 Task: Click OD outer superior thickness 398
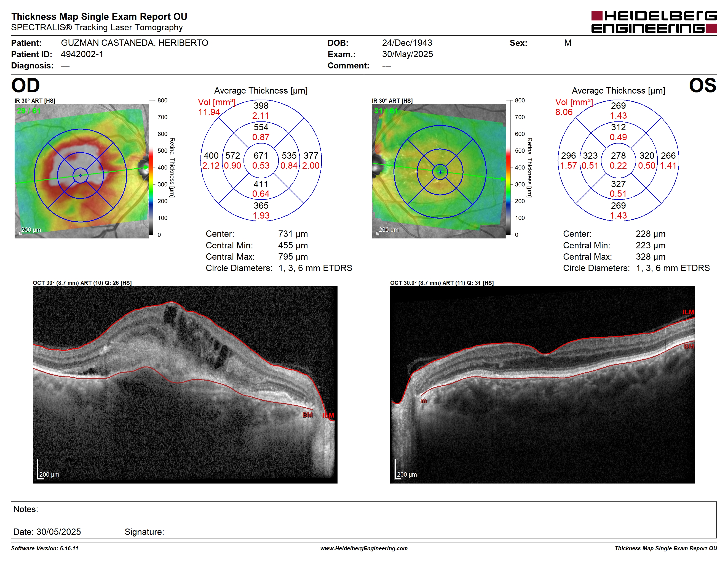[x=261, y=106]
